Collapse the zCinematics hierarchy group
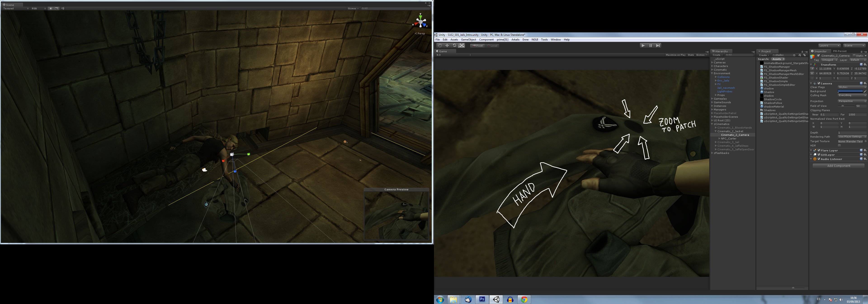This screenshot has width=868, height=304. [x=712, y=124]
